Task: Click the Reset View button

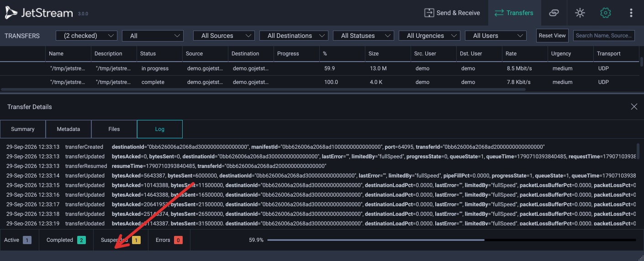Action: click(x=552, y=36)
